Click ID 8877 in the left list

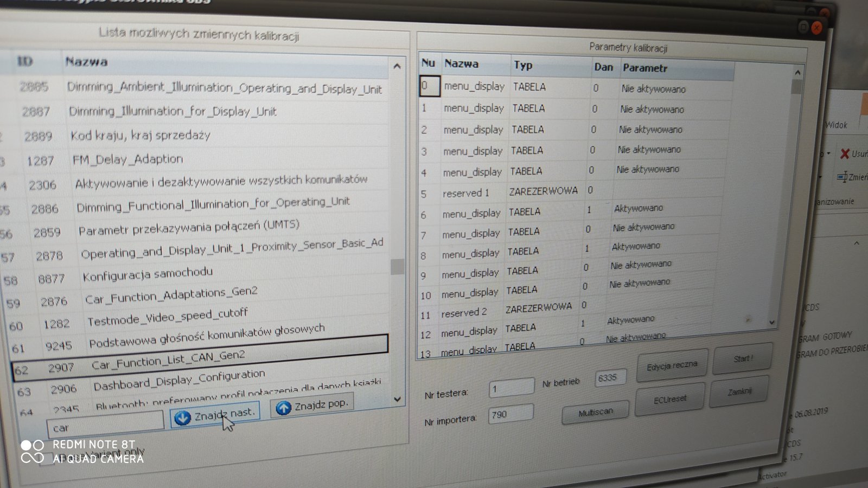click(51, 279)
